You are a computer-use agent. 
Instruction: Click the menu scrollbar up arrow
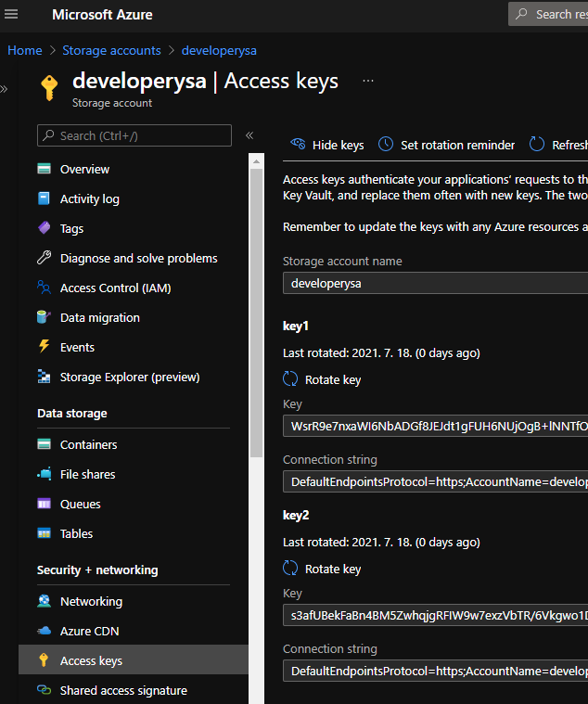coord(256,161)
